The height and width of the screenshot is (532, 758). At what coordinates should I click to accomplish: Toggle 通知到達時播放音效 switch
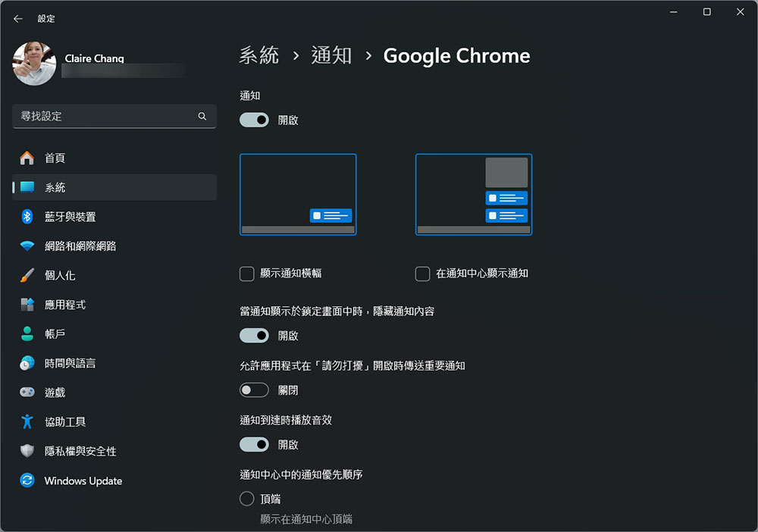(254, 445)
